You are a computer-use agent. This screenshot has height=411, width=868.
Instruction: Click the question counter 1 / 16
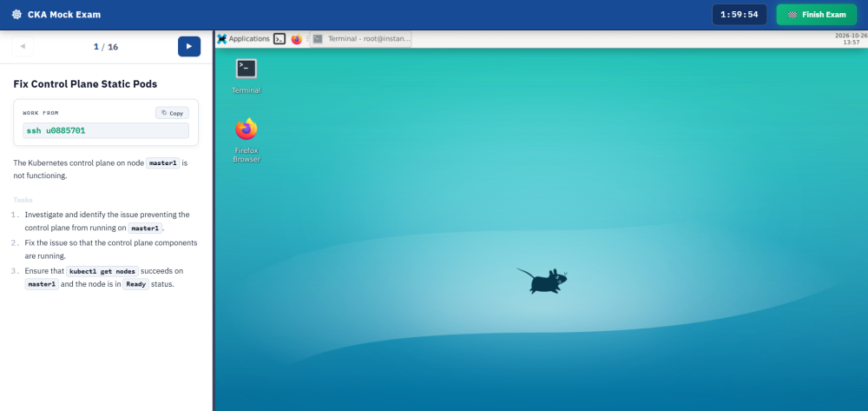(x=106, y=47)
